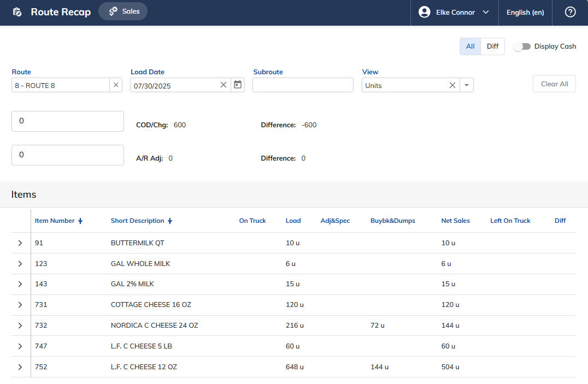Click item number 731 cell
Viewport: 588px width, 384px height.
[41, 305]
